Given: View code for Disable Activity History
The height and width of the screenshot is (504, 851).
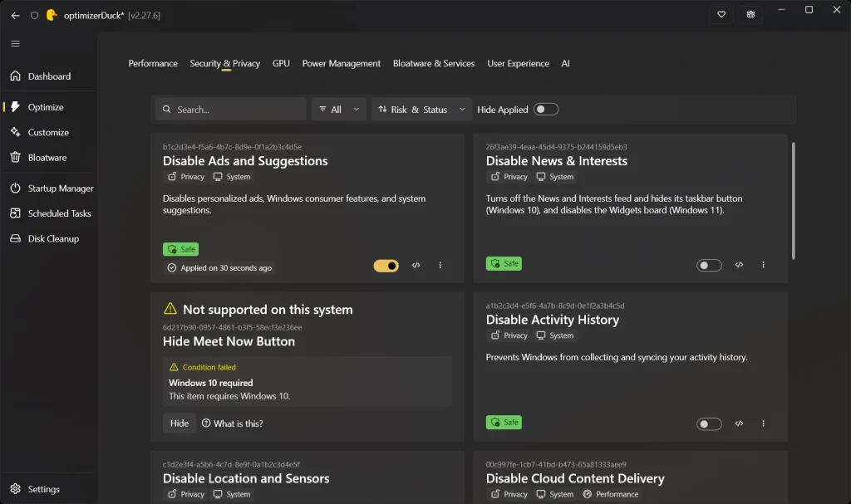Looking at the screenshot, I should click(x=739, y=423).
